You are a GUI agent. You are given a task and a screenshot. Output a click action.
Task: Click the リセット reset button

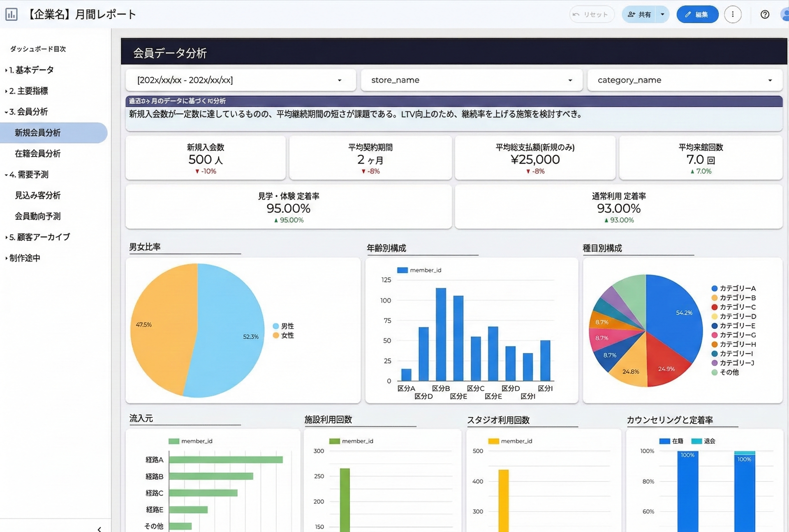[591, 14]
